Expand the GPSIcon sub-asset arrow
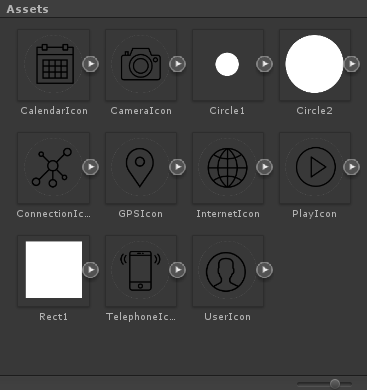Viewport: 367px width, 390px height. tap(177, 167)
